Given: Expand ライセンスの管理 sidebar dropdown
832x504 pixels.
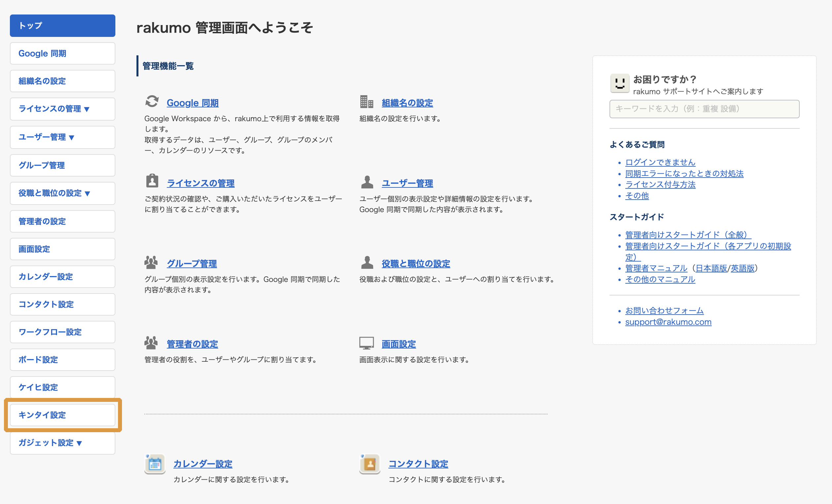Looking at the screenshot, I should point(63,109).
